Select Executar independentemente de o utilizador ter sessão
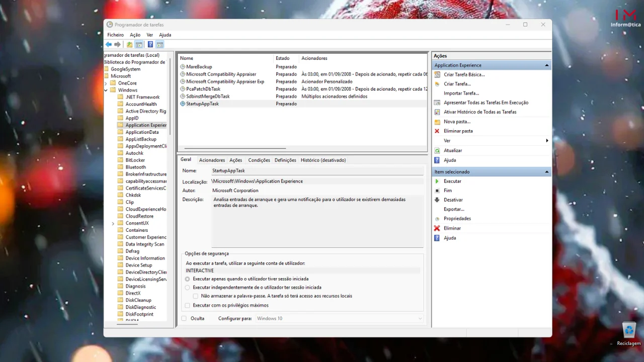 188,288
